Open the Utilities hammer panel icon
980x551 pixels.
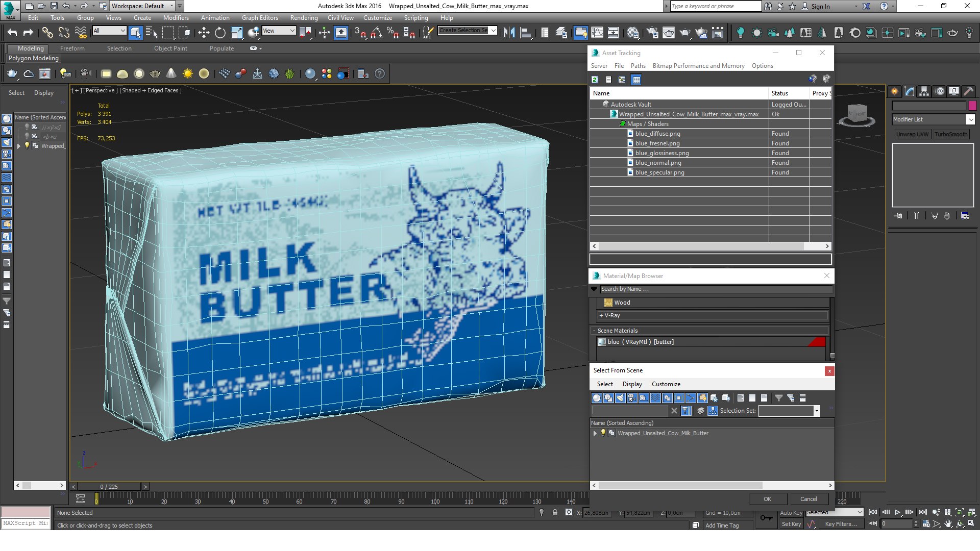[x=969, y=91]
